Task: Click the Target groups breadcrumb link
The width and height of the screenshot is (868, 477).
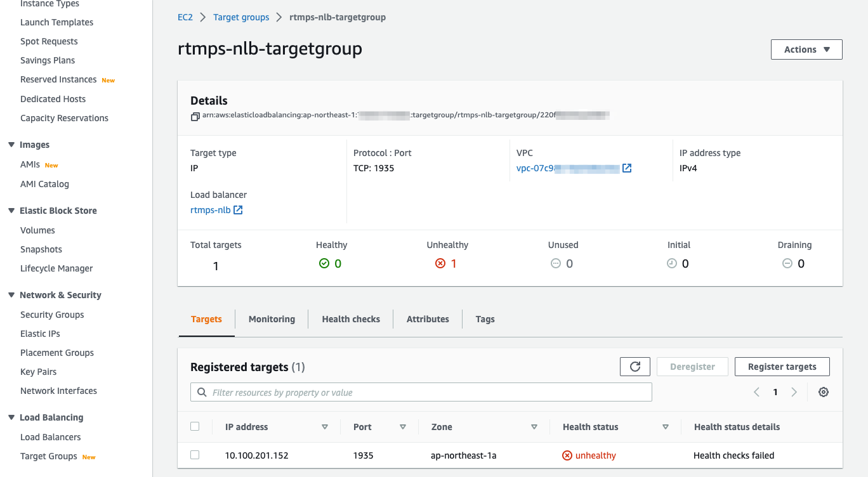Action: (241, 17)
